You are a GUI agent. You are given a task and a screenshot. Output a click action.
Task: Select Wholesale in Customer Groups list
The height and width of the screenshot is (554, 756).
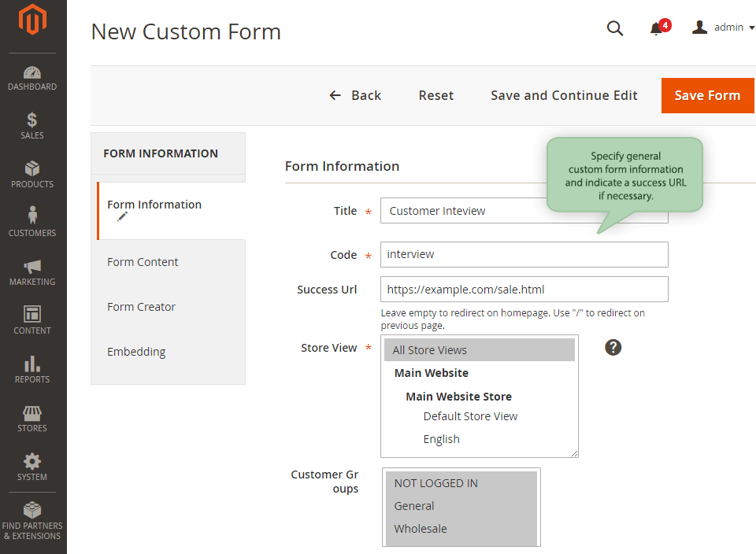(x=421, y=529)
